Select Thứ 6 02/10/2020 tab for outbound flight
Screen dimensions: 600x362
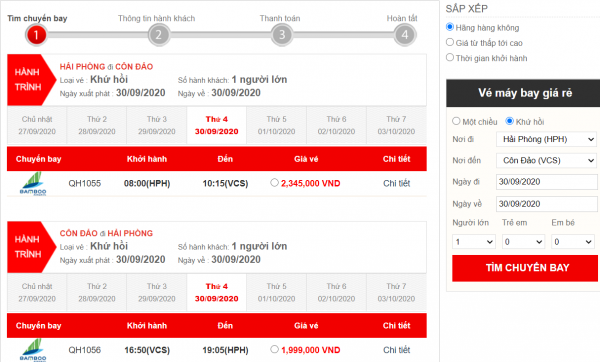(336, 125)
